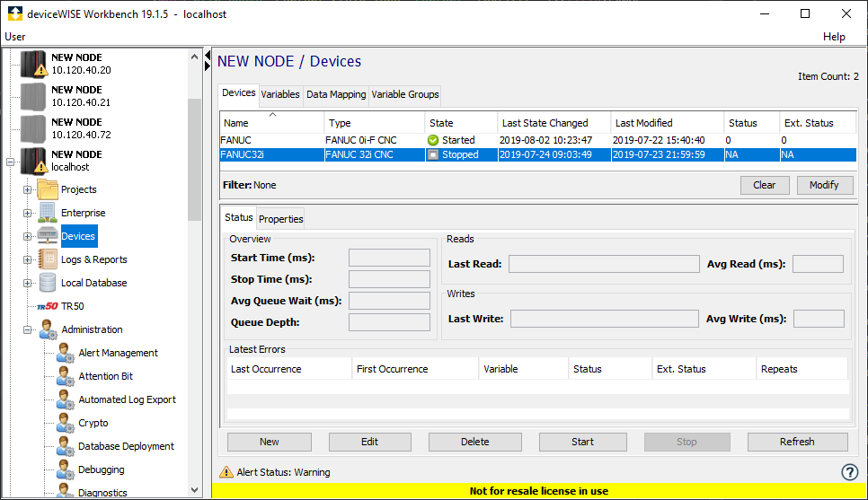Open the User menu
The height and width of the screenshot is (500, 868).
[15, 37]
